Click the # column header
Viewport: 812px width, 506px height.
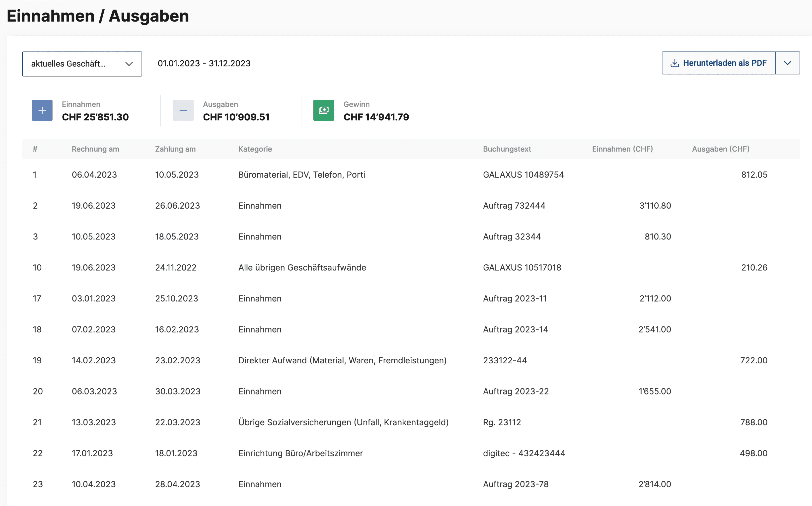click(35, 149)
